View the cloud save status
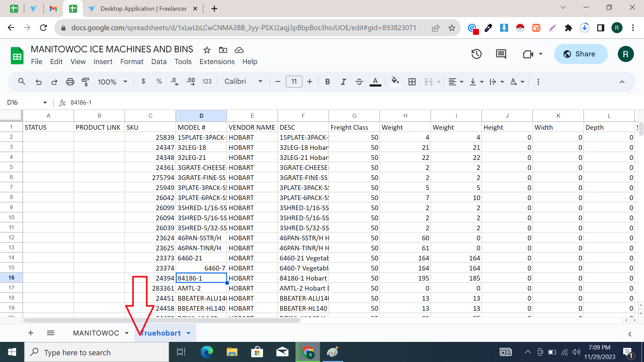 point(239,50)
